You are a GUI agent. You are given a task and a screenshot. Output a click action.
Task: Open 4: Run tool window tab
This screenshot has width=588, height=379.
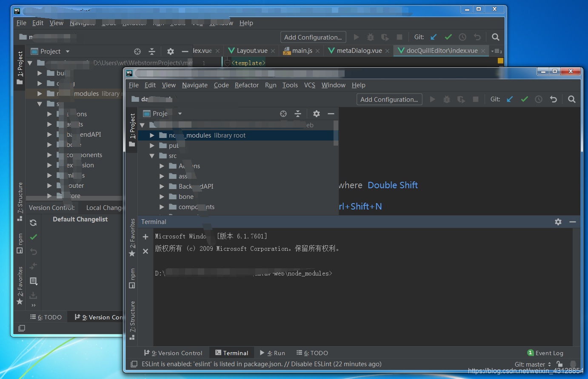[x=272, y=353]
